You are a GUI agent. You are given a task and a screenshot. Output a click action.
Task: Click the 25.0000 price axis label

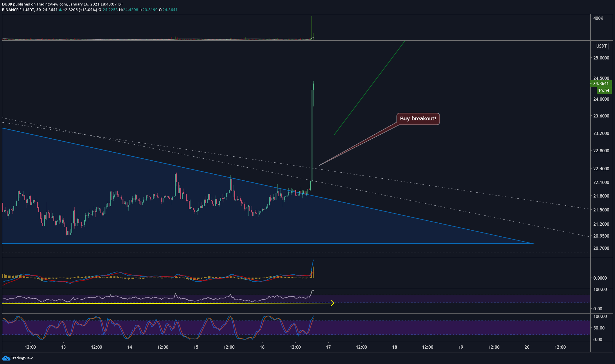(x=601, y=58)
